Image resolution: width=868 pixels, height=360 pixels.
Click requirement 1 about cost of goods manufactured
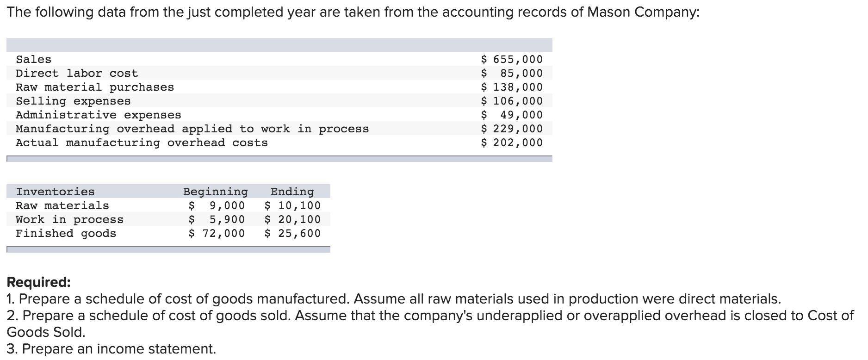pos(394,299)
